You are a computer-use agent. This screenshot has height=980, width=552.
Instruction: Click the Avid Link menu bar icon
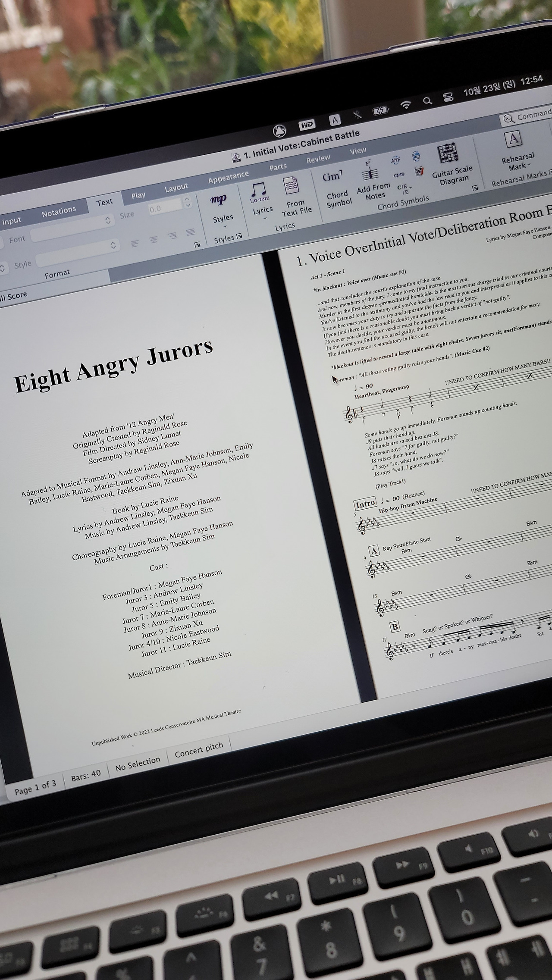[x=279, y=131]
